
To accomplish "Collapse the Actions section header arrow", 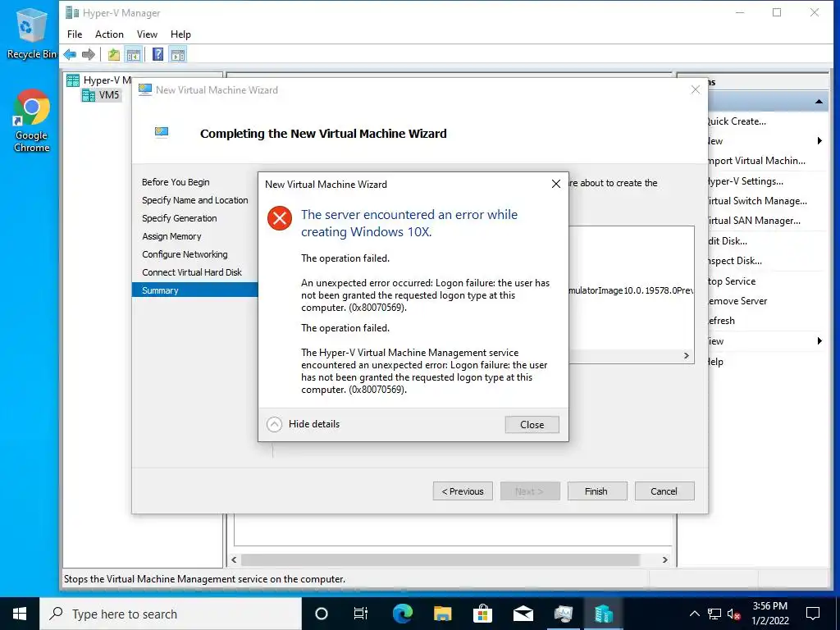I will (819, 102).
